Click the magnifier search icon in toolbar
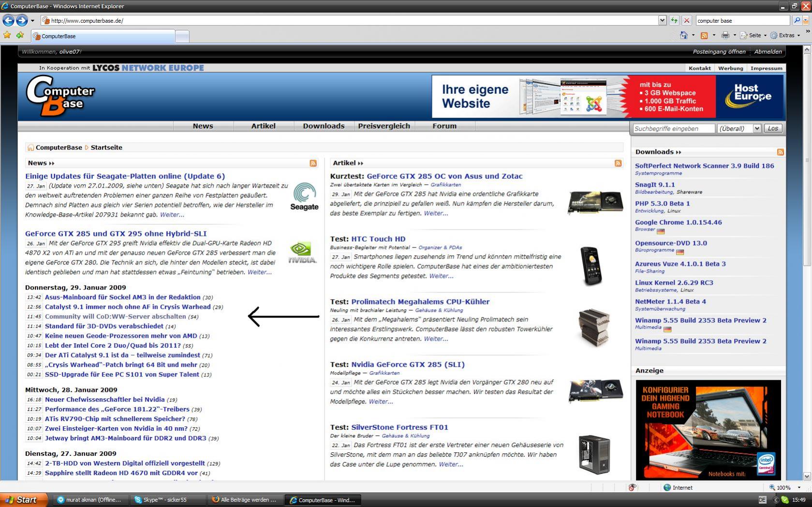Image resolution: width=812 pixels, height=507 pixels. tap(797, 20)
